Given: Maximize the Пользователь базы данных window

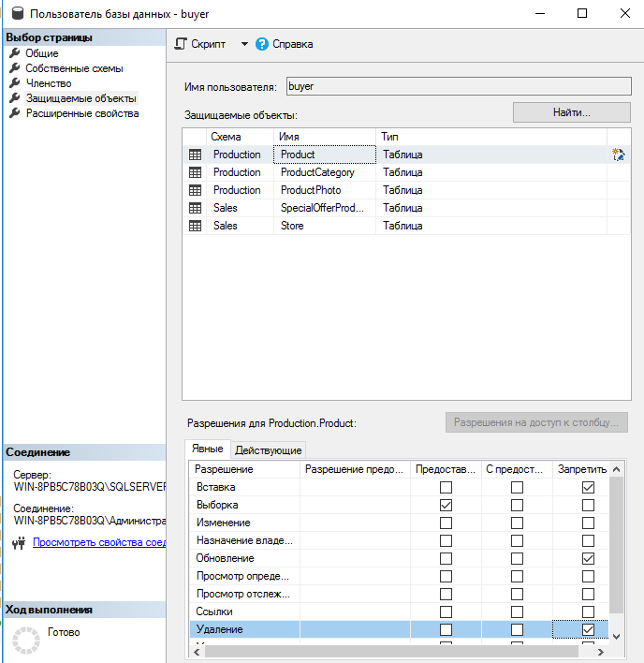Looking at the screenshot, I should pyautogui.click(x=582, y=13).
